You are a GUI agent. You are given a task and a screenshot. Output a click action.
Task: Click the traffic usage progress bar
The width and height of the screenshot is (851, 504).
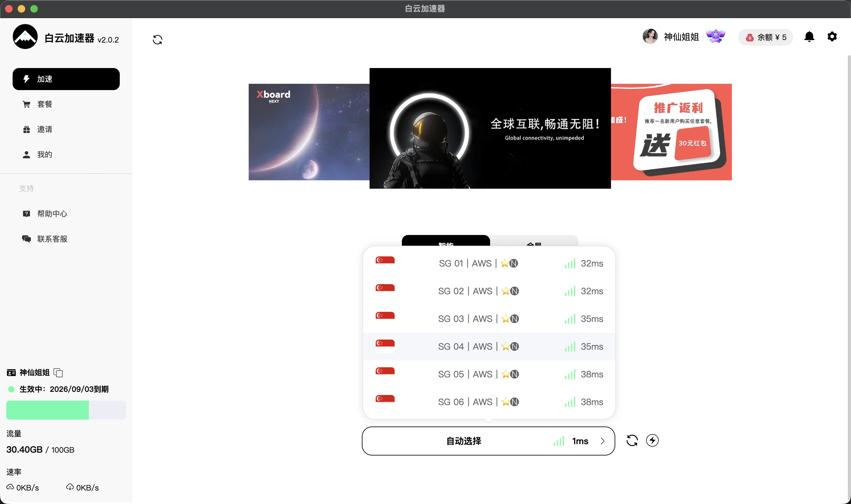[x=66, y=410]
